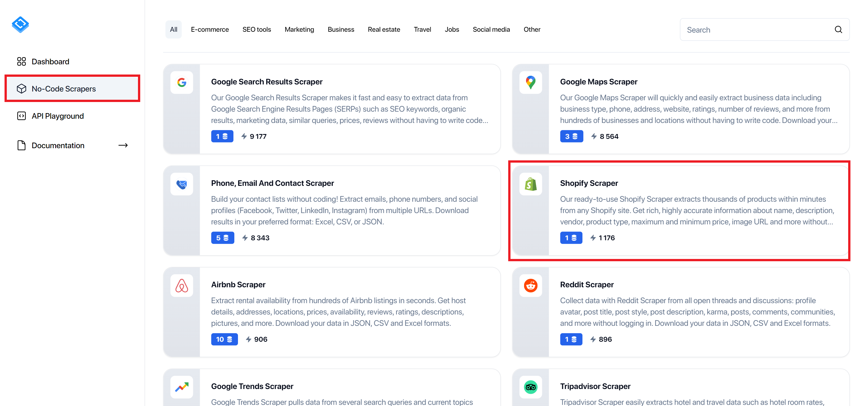Click the API Playground code icon
Viewport: 868px width, 406px height.
tap(22, 116)
